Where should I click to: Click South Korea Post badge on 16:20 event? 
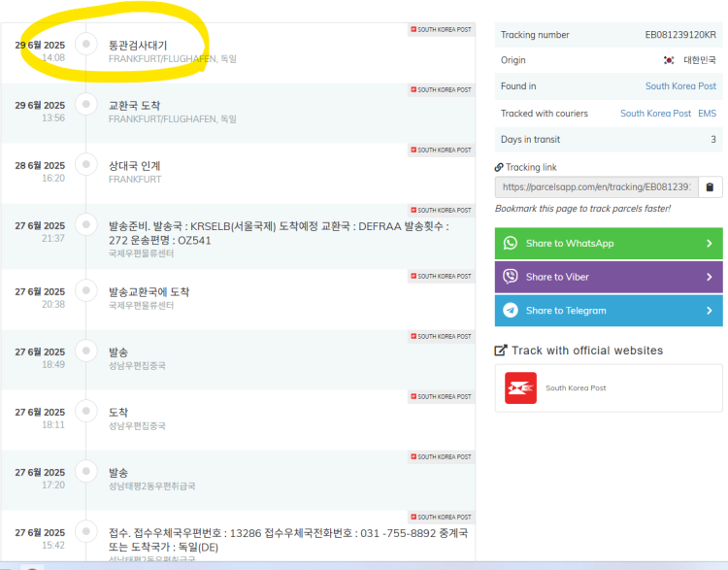441,151
